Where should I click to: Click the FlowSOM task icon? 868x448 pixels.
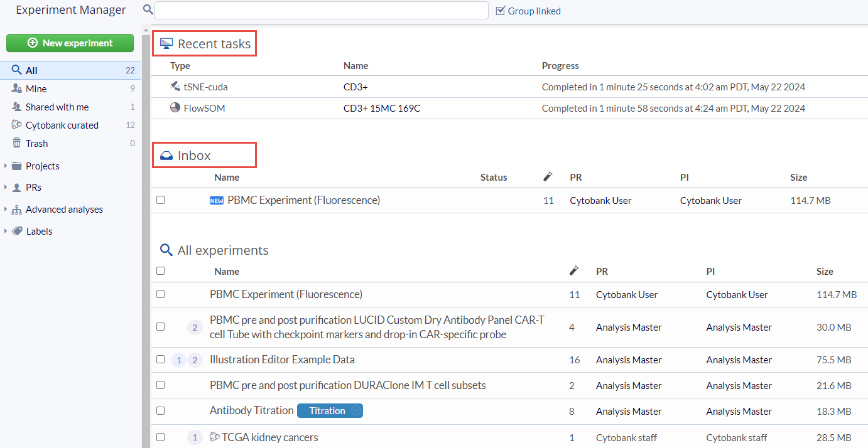[x=175, y=108]
